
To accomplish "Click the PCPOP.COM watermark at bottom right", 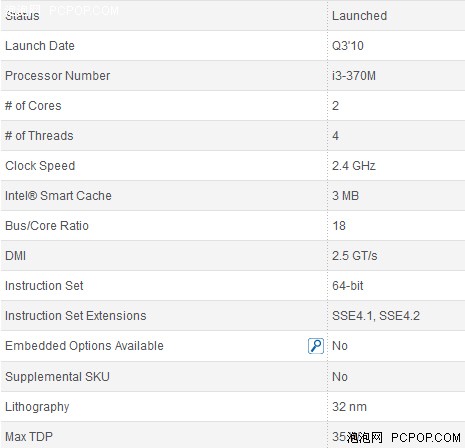I will point(426,437).
